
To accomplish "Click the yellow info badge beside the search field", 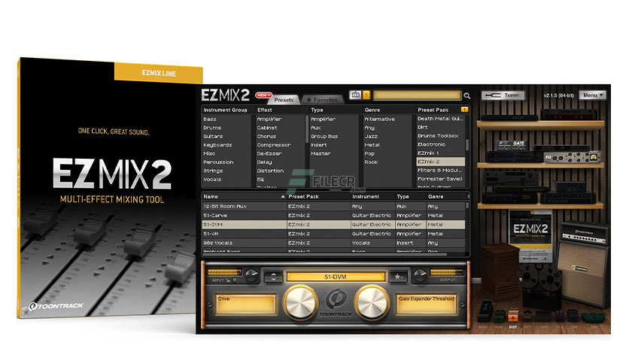I will 366,95.
